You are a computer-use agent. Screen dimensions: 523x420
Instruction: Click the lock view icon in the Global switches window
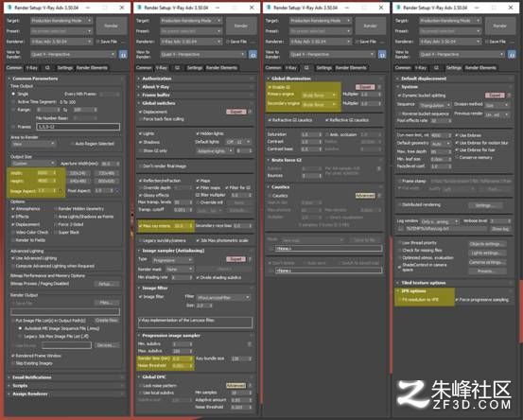coord(253,55)
